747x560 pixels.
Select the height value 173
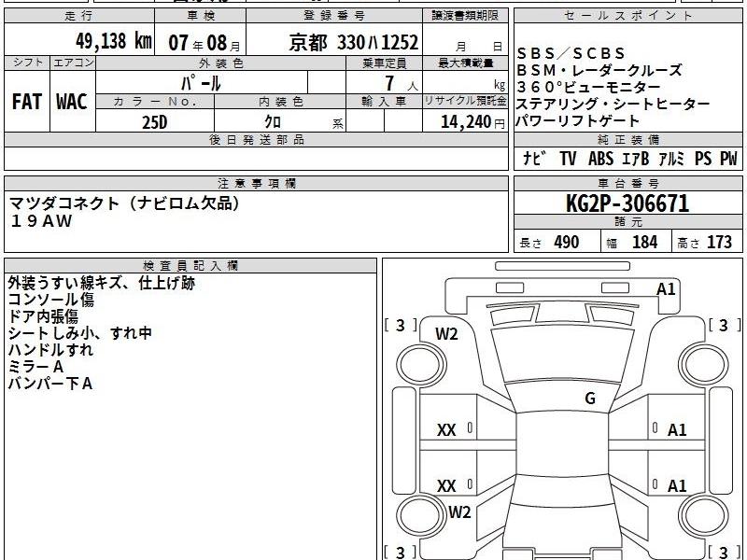[719, 243]
